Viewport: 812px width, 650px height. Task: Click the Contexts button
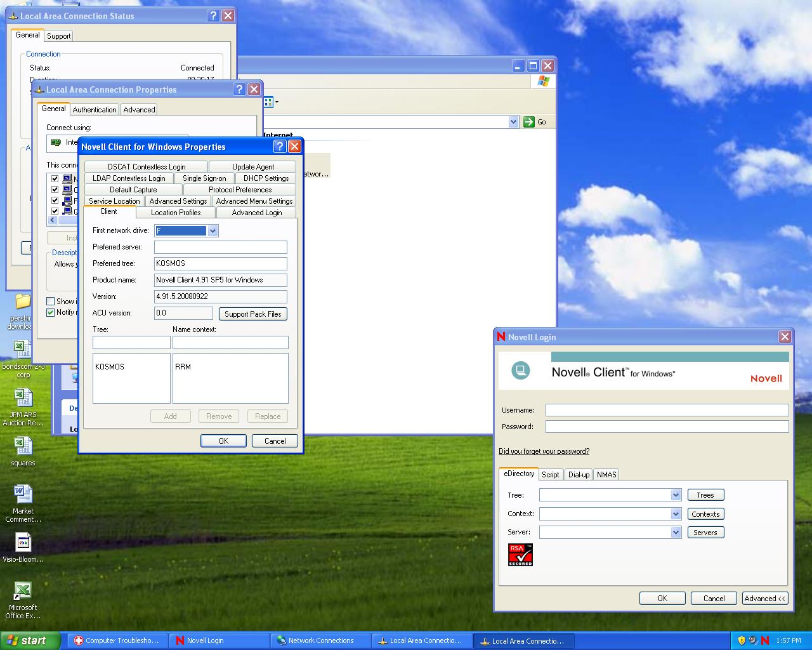click(x=705, y=514)
